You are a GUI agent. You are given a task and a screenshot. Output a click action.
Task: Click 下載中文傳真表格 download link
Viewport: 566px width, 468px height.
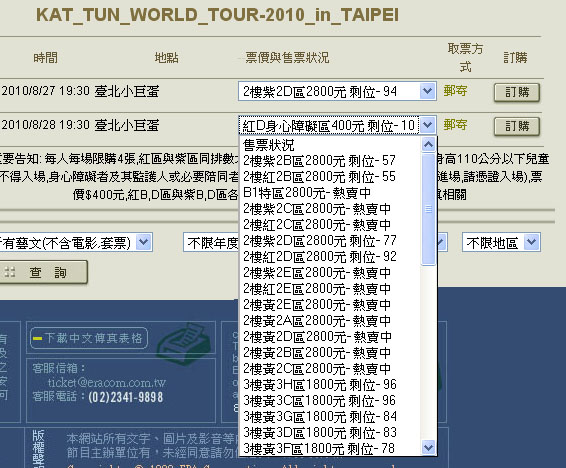[89, 338]
